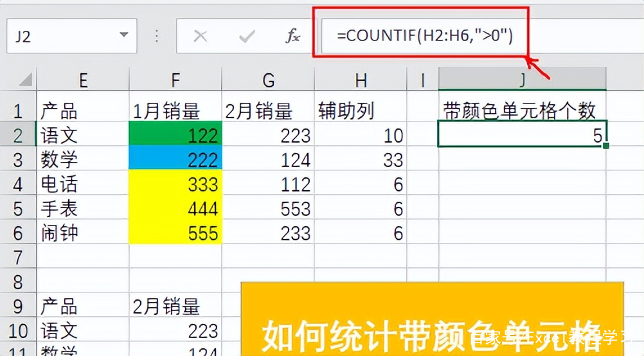This screenshot has height=356, width=644.
Task: Select column H header
Action: 361,80
